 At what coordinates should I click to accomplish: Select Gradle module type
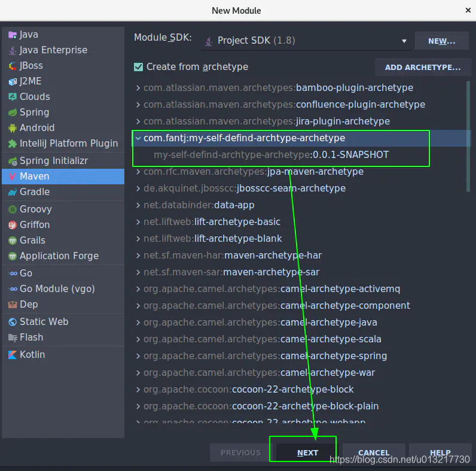63,192
